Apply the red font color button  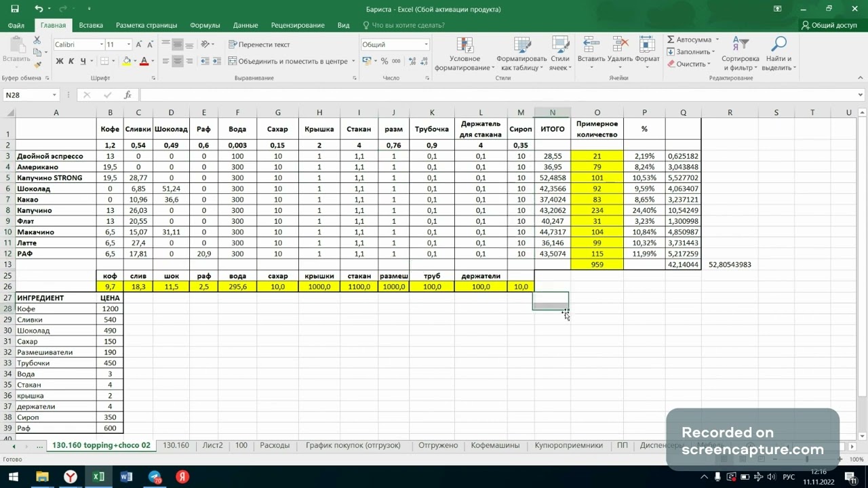[x=144, y=61]
